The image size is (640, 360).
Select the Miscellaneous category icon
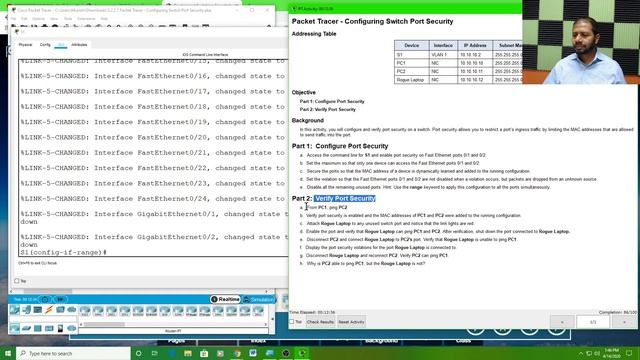(60, 310)
